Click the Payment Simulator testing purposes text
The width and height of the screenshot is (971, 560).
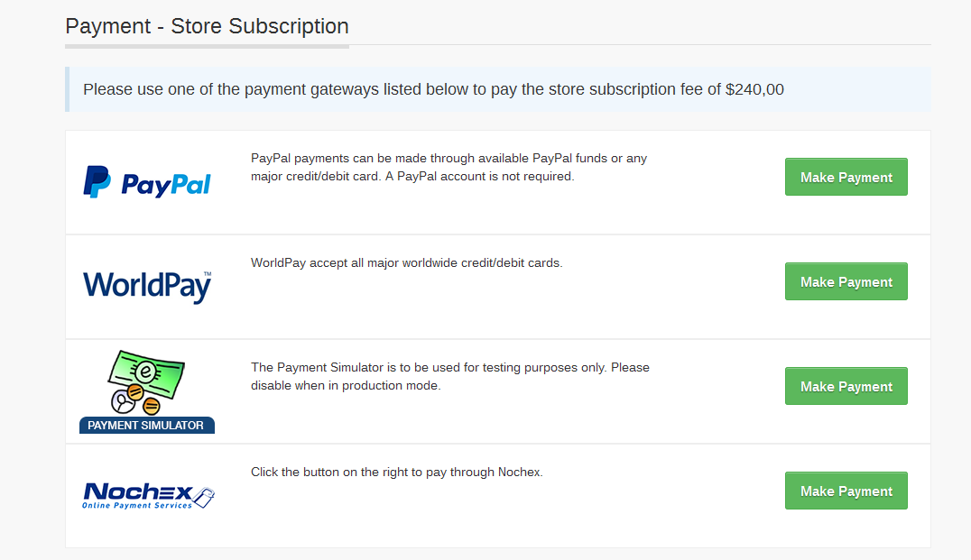[x=449, y=376]
